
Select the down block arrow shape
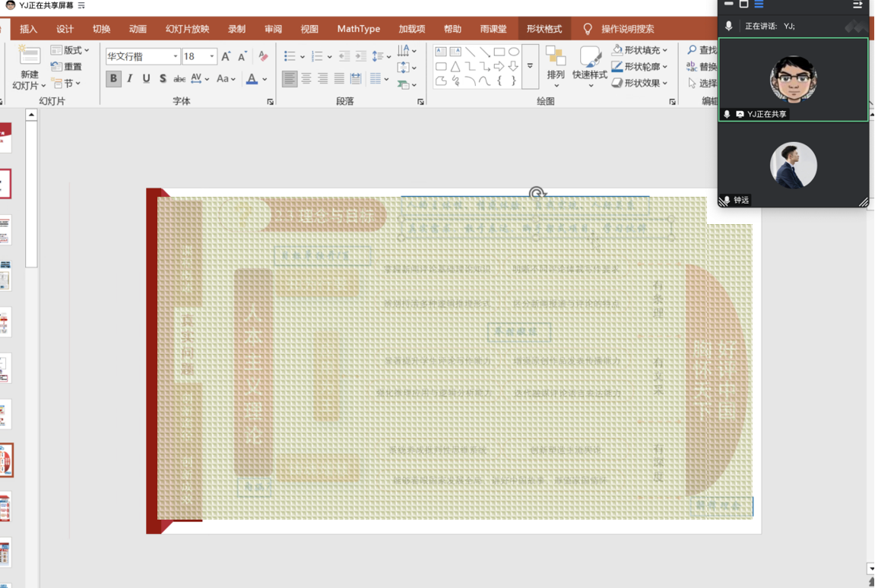coord(513,66)
